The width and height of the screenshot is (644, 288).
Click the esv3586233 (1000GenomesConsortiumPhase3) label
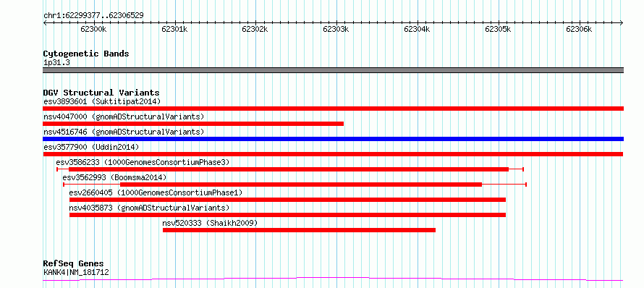pyautogui.click(x=143, y=162)
